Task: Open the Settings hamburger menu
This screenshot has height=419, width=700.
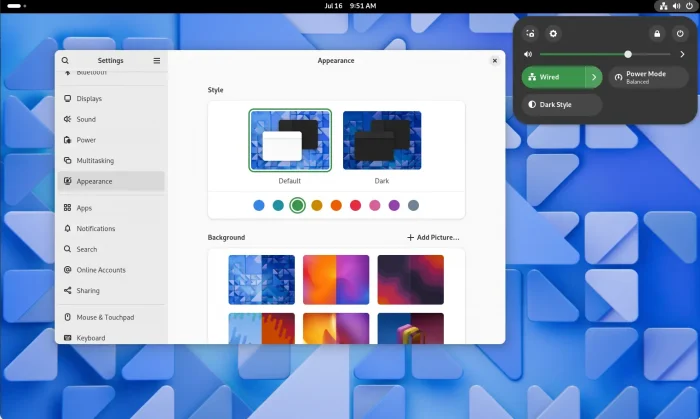Action: 156,60
